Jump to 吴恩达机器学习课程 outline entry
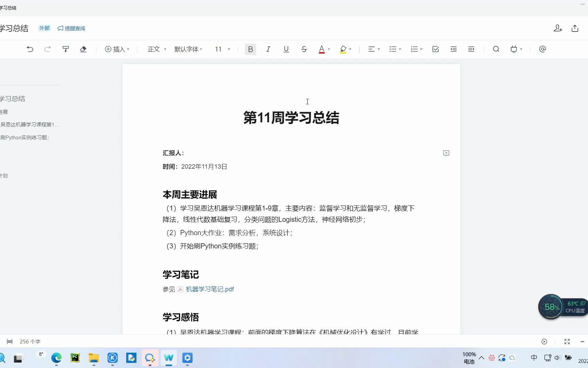Viewport: 588px width, 368px height. 29,124
